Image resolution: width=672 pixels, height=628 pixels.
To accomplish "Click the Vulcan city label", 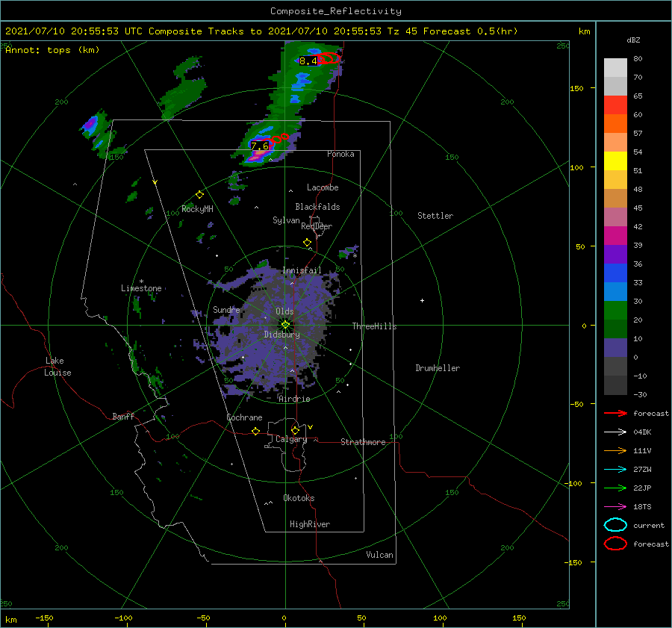I will pos(380,555).
